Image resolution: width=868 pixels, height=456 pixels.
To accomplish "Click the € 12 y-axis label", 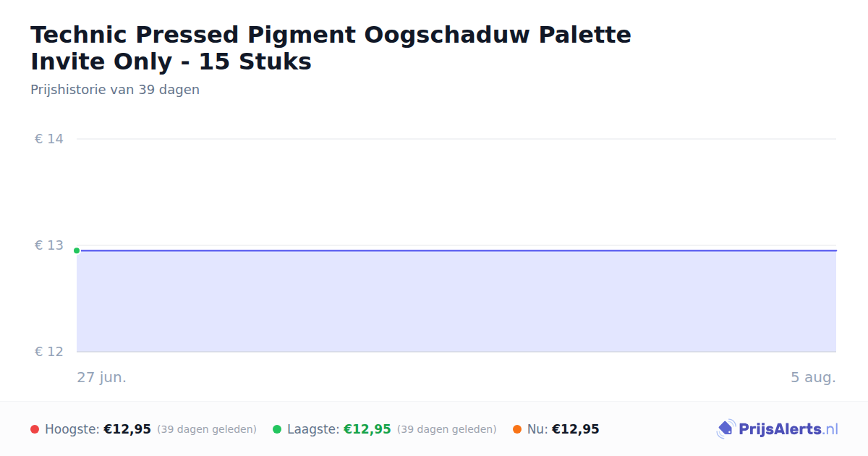I will coord(49,352).
